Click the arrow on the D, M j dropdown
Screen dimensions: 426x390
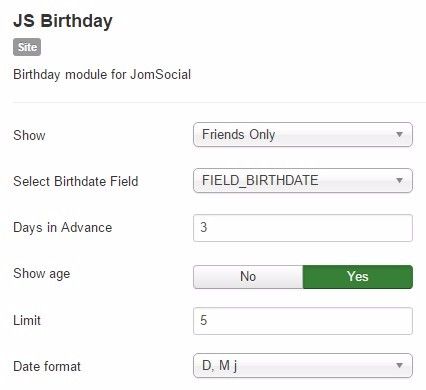[399, 366]
